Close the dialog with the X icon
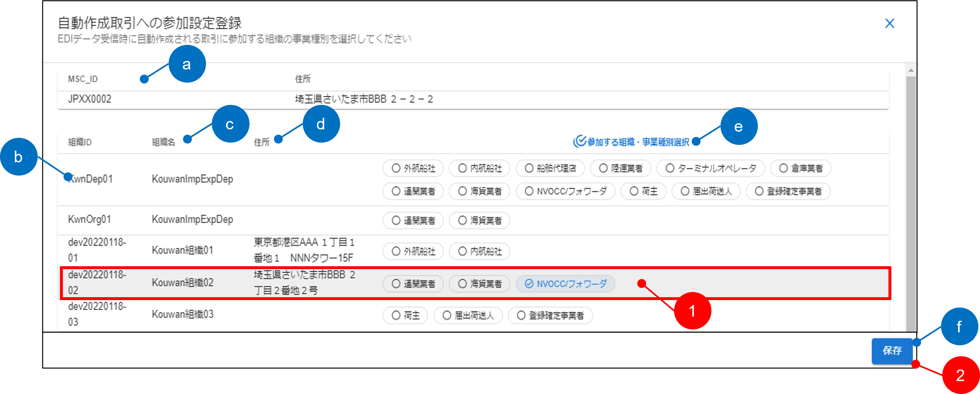This screenshot has width=980, height=394. pyautogui.click(x=889, y=24)
